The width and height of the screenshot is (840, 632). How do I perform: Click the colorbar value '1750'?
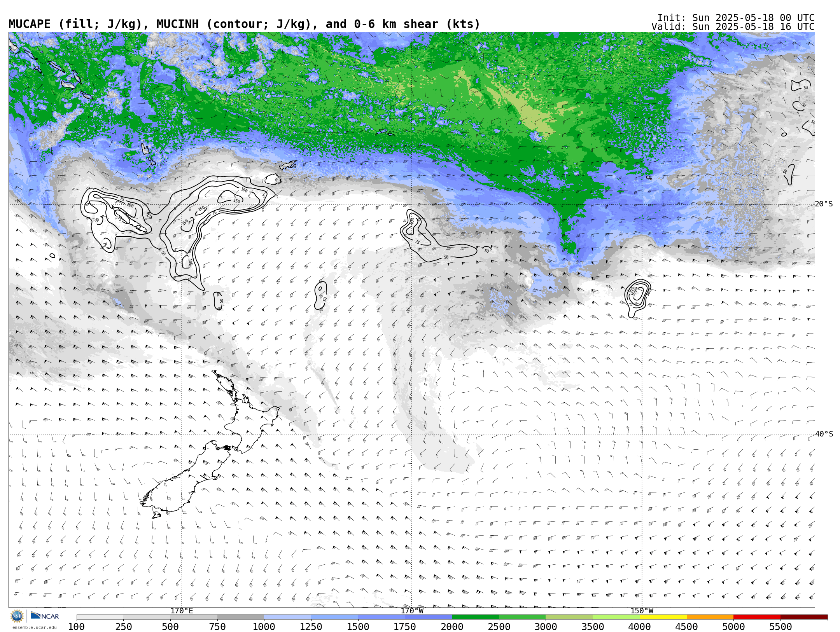(405, 627)
